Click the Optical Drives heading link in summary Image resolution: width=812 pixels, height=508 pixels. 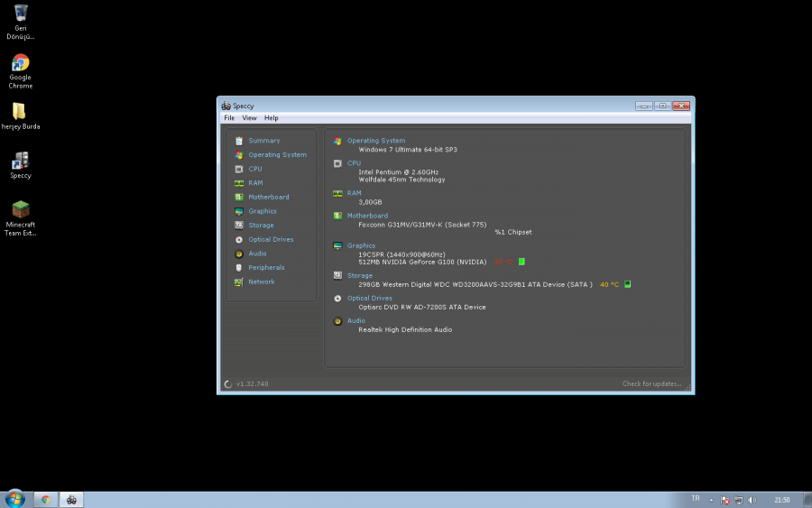[x=369, y=299]
